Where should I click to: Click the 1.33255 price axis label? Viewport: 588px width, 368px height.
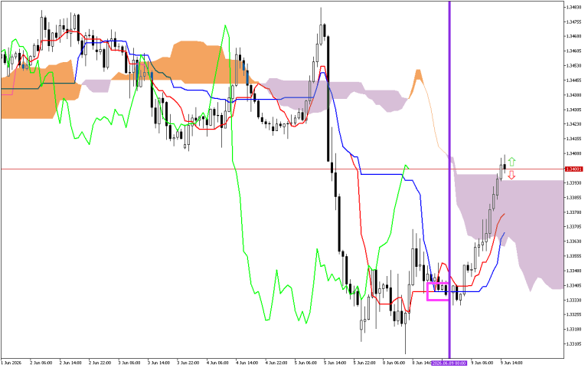click(x=574, y=314)
